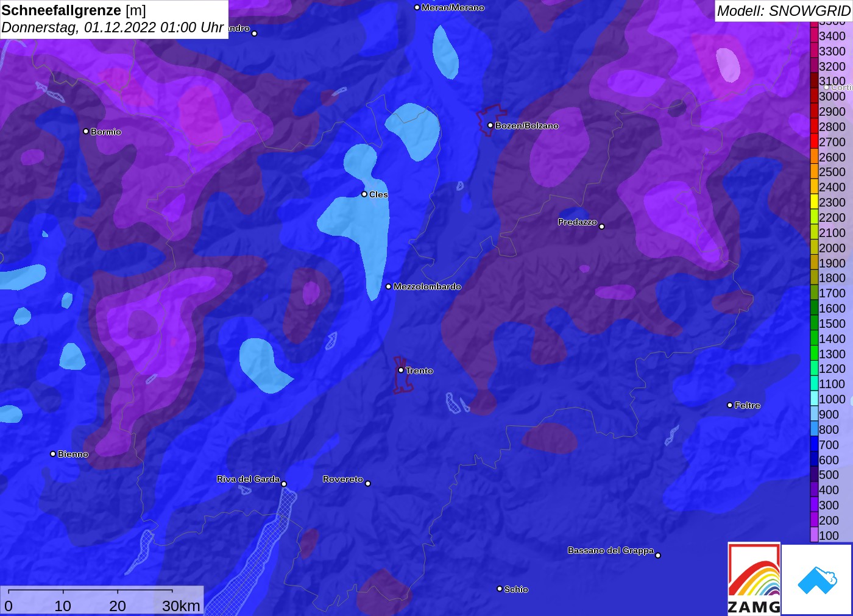Click the Donnerstag, 01.12.2022 01:00 Uhr timestamp
The image size is (853, 616).
click(x=112, y=27)
